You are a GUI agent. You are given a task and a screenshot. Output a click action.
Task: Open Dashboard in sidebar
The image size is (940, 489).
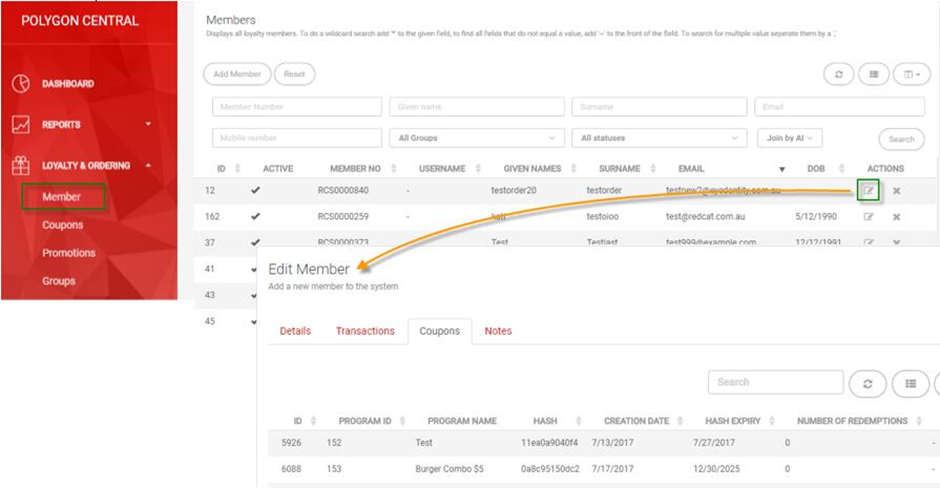pyautogui.click(x=68, y=84)
